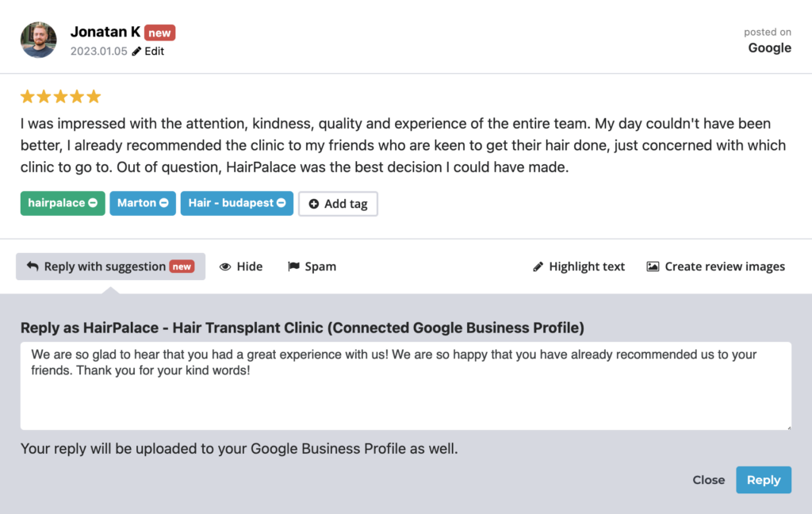
Task: Close the reply panel
Action: pyautogui.click(x=708, y=480)
